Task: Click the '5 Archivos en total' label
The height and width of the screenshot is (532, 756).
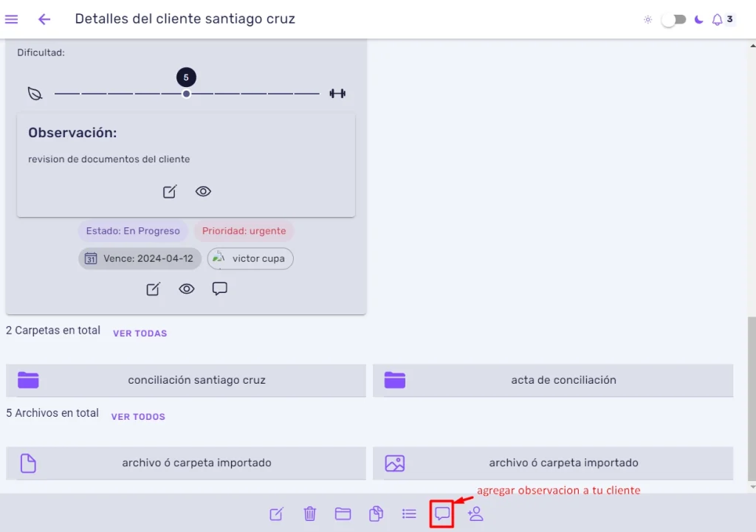Action: pos(52,413)
